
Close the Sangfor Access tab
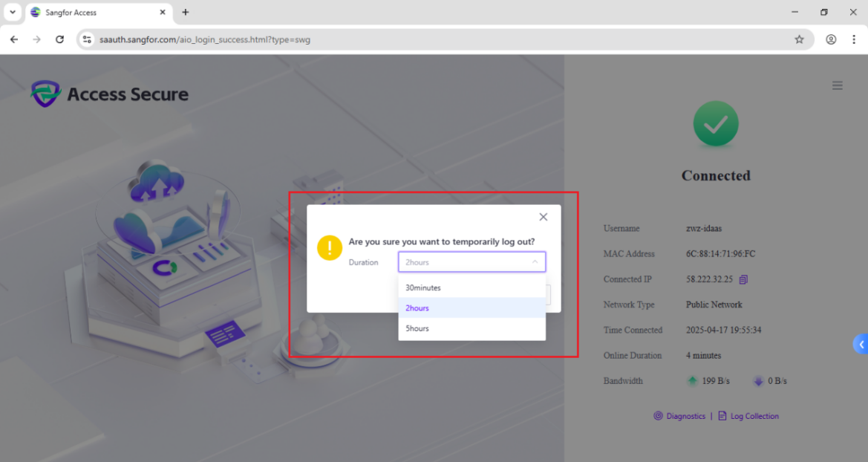pos(162,12)
